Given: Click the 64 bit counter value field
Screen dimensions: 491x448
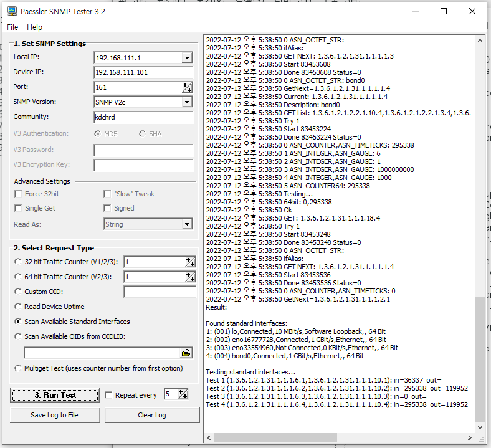Looking at the screenshot, I should pos(155,277).
